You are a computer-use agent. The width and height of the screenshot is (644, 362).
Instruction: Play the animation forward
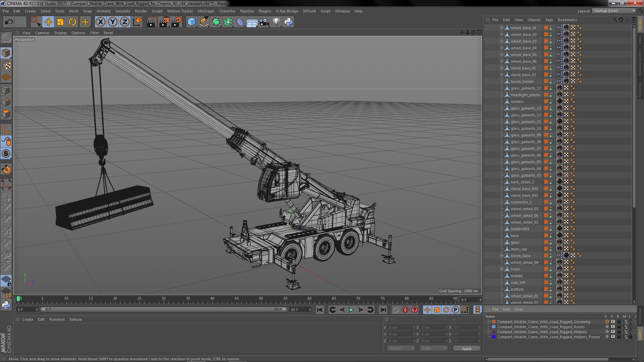[351, 310]
